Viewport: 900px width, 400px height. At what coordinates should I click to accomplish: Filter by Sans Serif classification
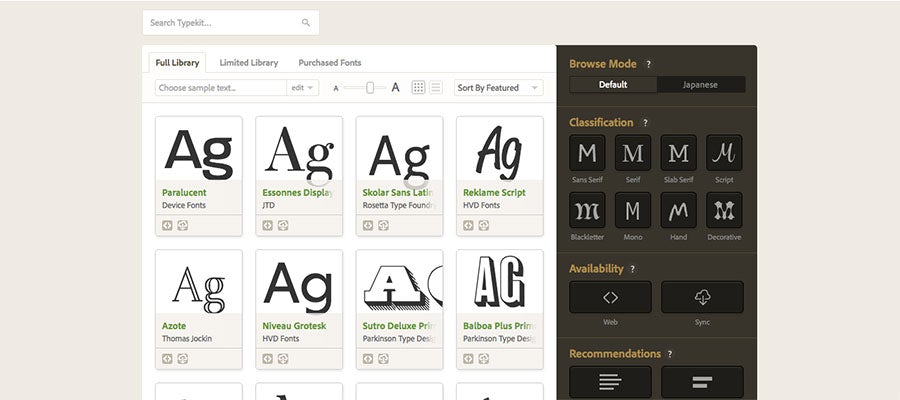pyautogui.click(x=587, y=153)
